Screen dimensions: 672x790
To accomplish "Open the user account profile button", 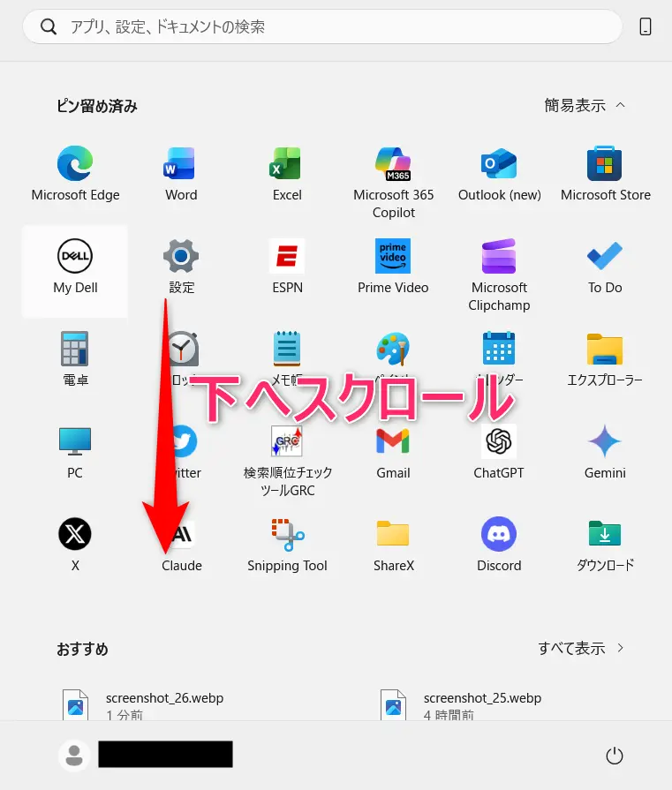I will click(x=75, y=755).
